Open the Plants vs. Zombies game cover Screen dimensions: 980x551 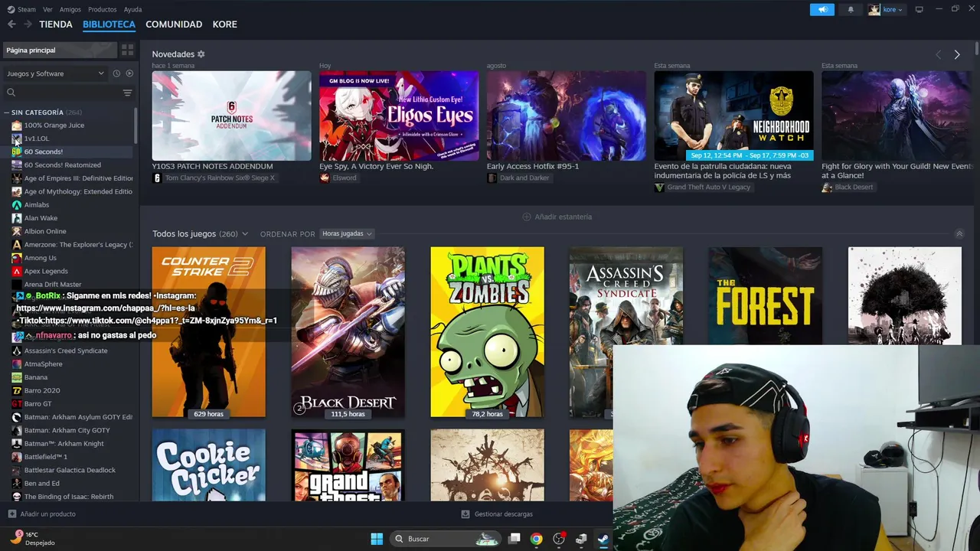(x=487, y=332)
